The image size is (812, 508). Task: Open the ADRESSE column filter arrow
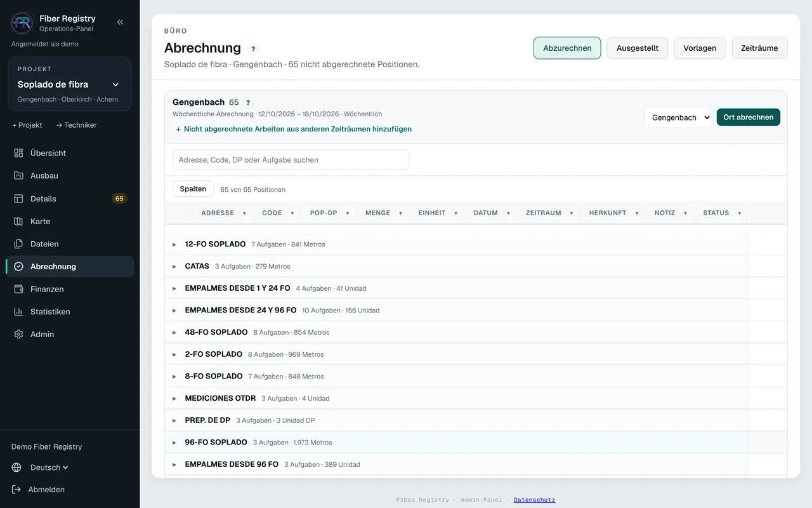tap(244, 213)
